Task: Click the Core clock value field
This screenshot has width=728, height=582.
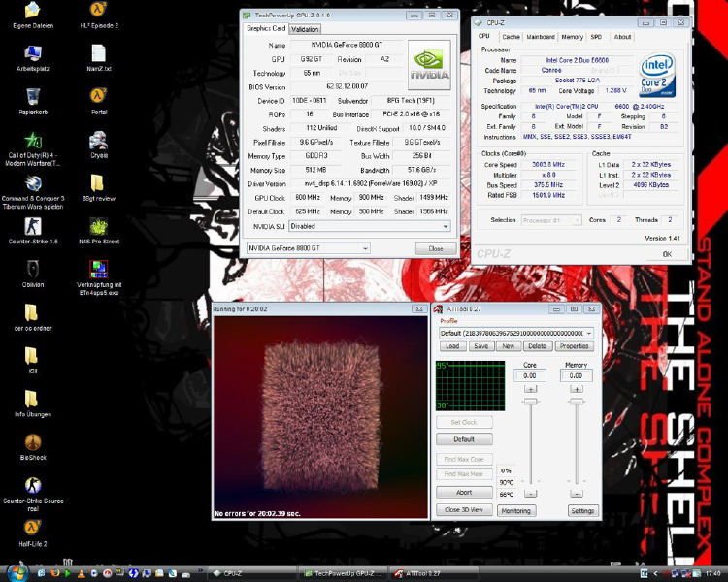Action: click(530, 376)
